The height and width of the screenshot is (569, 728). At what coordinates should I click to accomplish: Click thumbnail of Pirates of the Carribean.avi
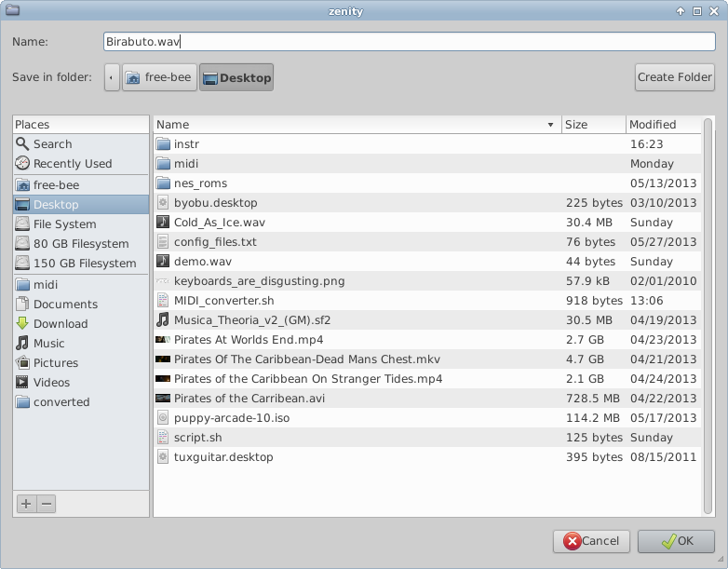163,398
